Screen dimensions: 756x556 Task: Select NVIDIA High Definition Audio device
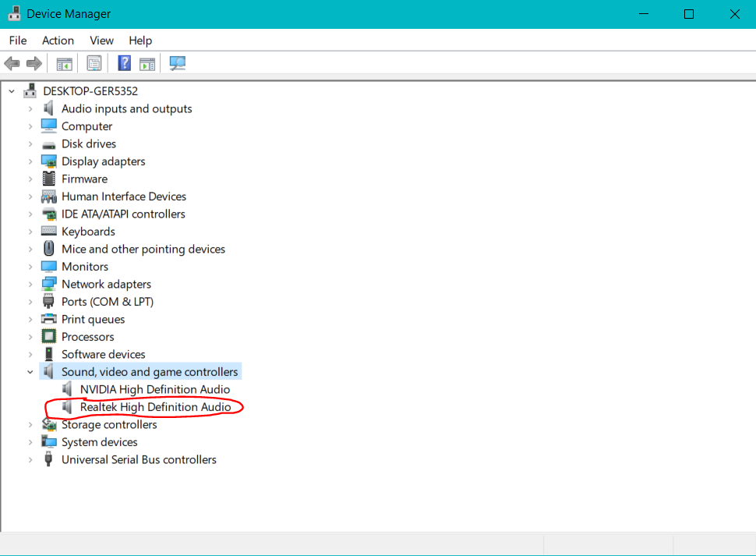[x=155, y=389]
